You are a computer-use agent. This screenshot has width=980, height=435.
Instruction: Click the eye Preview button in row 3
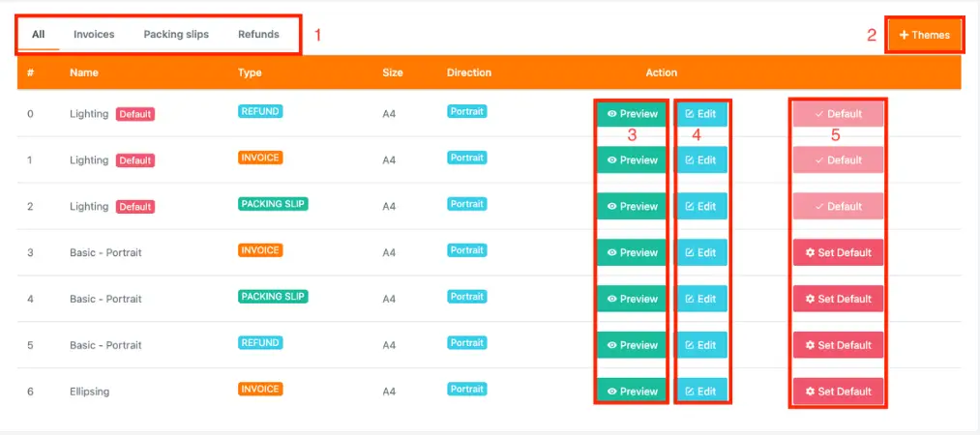coord(631,252)
